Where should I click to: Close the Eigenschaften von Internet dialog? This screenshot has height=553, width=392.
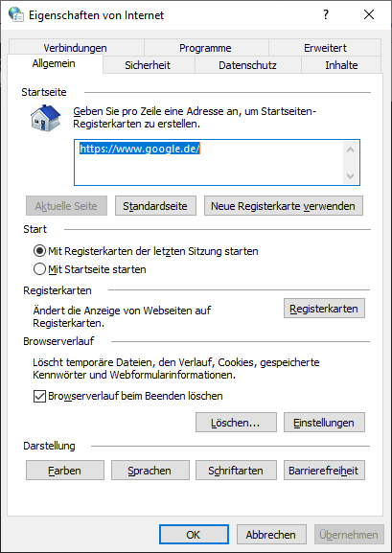coord(369,14)
